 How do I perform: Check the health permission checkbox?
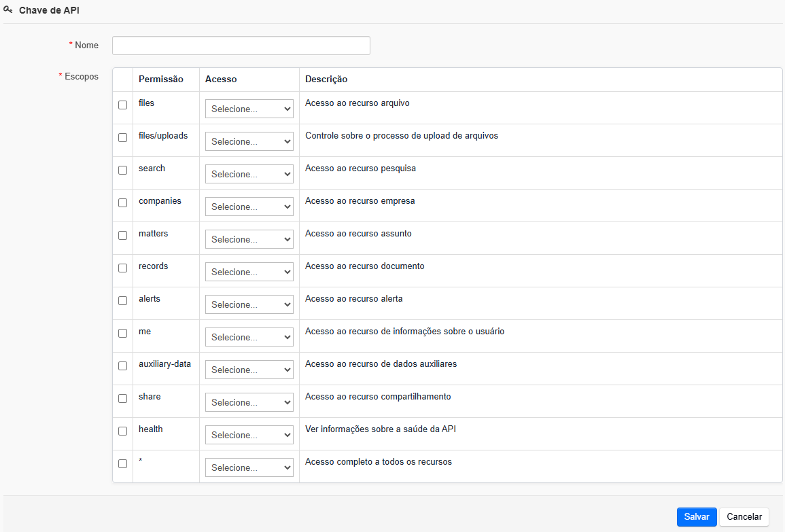122,431
